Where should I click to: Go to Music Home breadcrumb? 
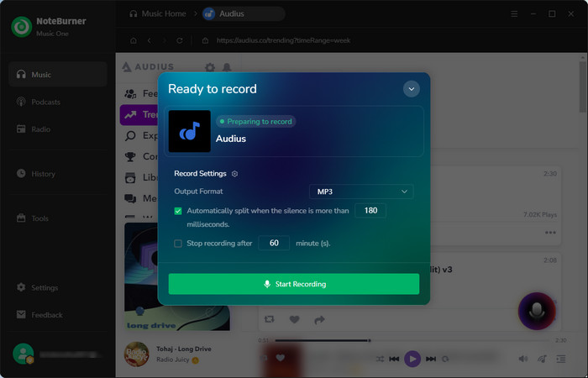(x=158, y=14)
